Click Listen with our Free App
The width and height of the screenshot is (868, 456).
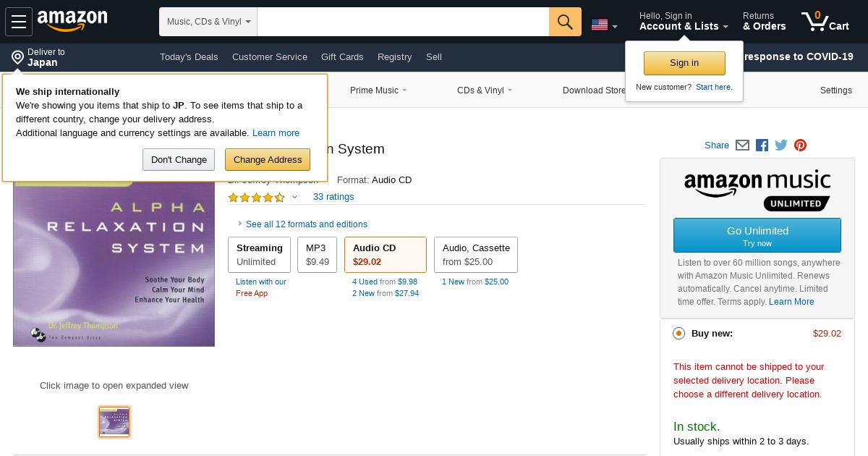click(x=261, y=287)
